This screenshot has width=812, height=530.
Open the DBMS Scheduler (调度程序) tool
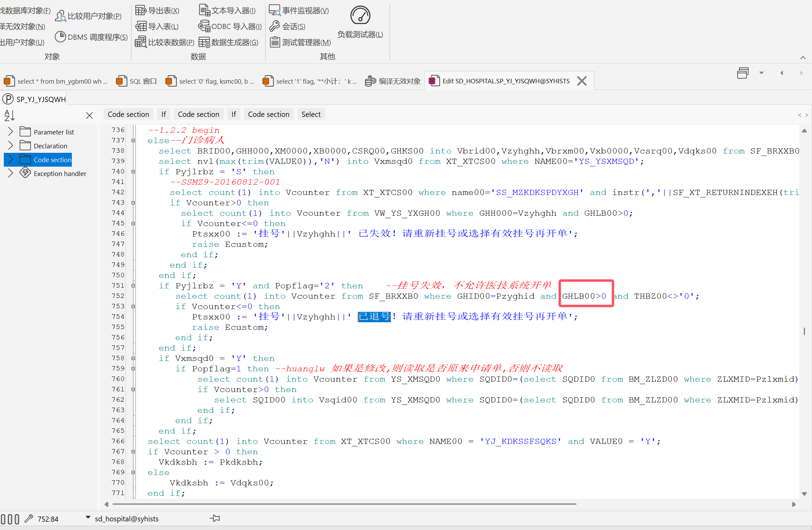60,37
